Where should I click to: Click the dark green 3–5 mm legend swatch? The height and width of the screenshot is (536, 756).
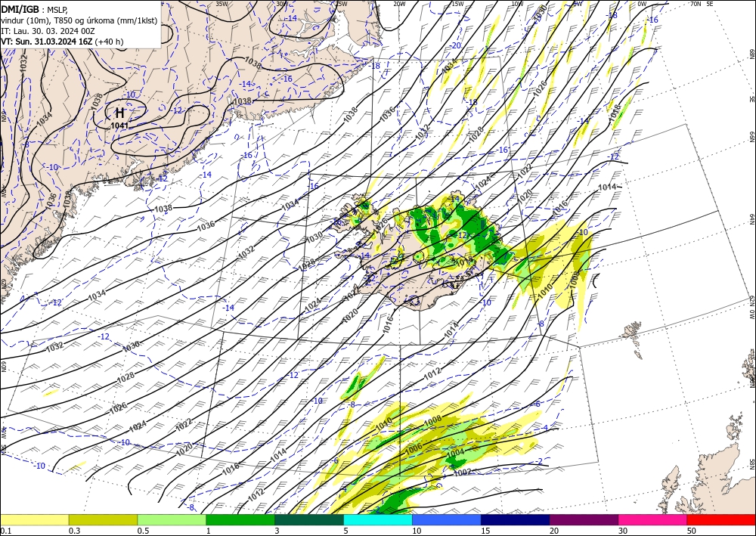pos(309,519)
